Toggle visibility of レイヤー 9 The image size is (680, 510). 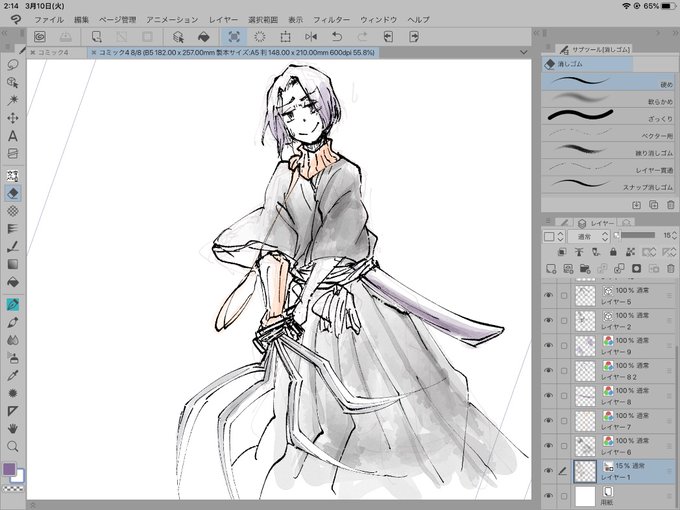coord(549,346)
